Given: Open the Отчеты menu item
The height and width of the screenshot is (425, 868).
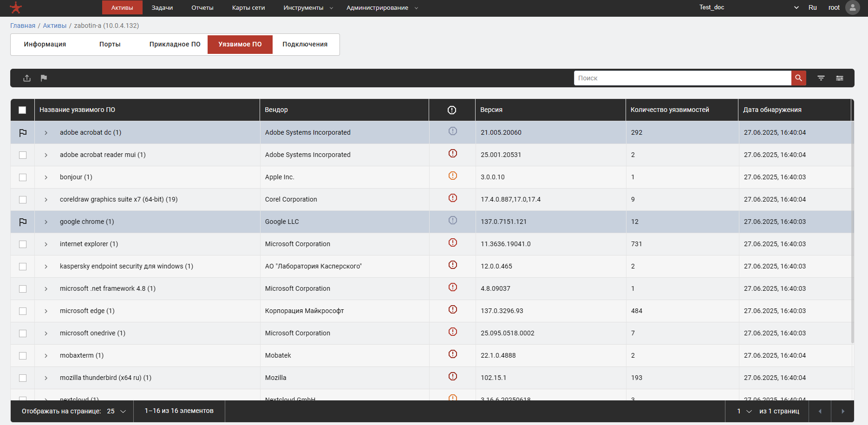Looking at the screenshot, I should click(x=202, y=8).
